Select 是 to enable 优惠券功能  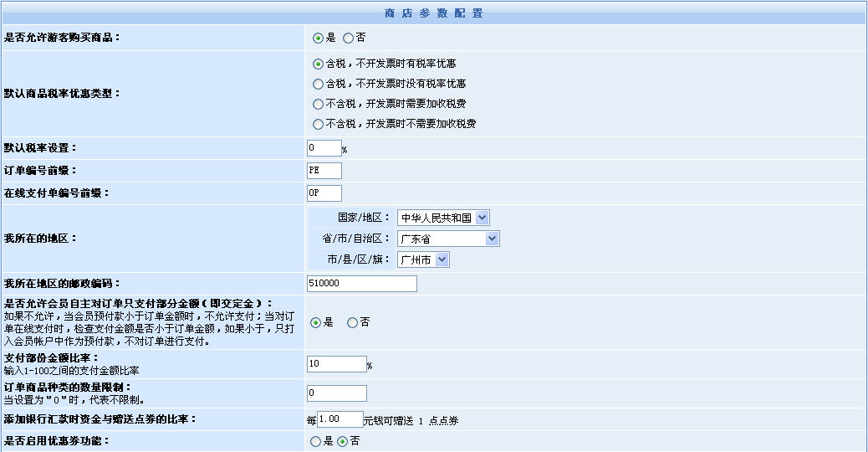point(315,441)
